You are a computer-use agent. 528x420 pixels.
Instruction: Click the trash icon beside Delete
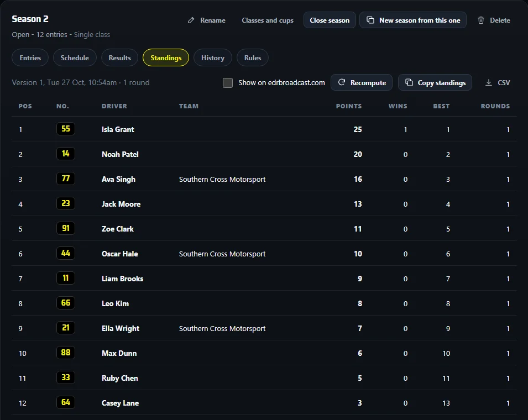[x=481, y=20]
